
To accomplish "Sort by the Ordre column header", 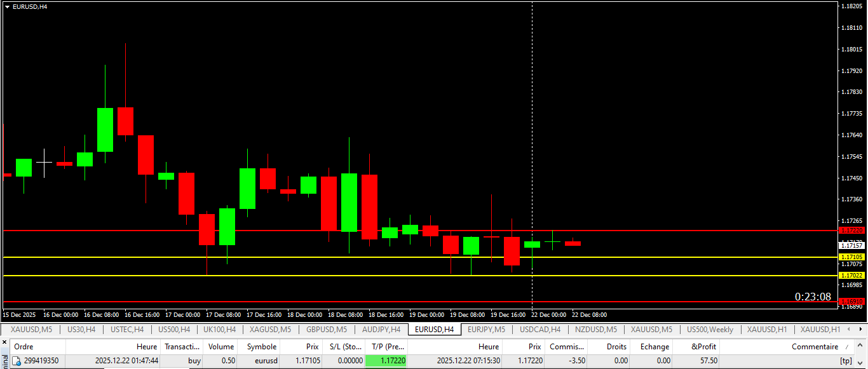I will [38, 347].
